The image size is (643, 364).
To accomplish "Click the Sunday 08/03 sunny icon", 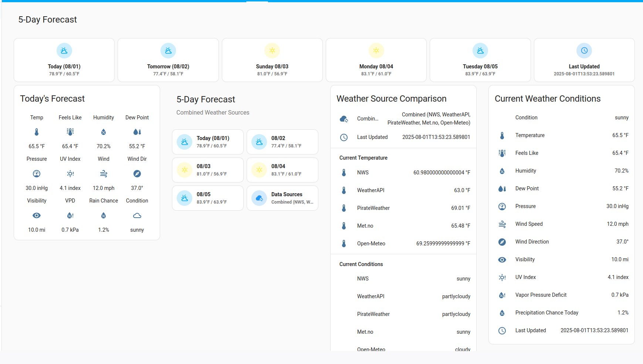I will coord(272,51).
